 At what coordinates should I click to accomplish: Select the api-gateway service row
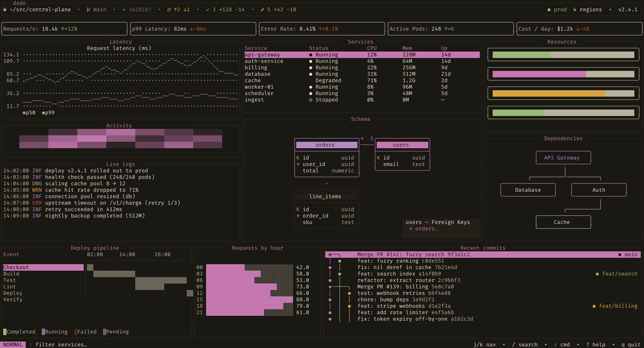[362, 55]
